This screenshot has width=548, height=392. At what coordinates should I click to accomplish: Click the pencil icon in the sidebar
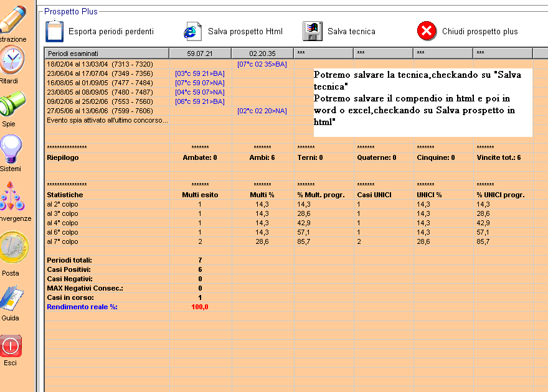pyautogui.click(x=12, y=19)
